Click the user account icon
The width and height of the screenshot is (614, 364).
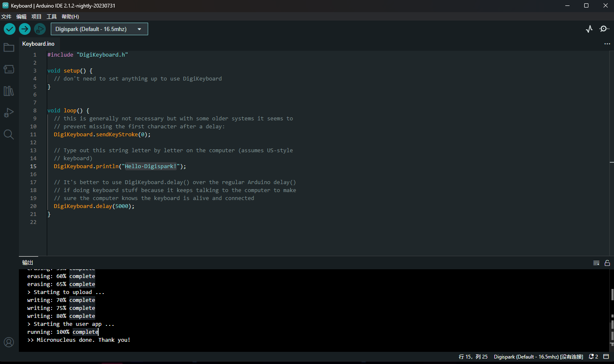point(9,342)
